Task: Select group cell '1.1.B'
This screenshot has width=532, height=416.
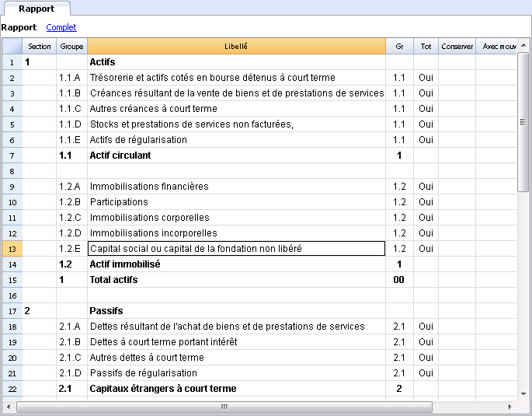Action: pos(71,93)
